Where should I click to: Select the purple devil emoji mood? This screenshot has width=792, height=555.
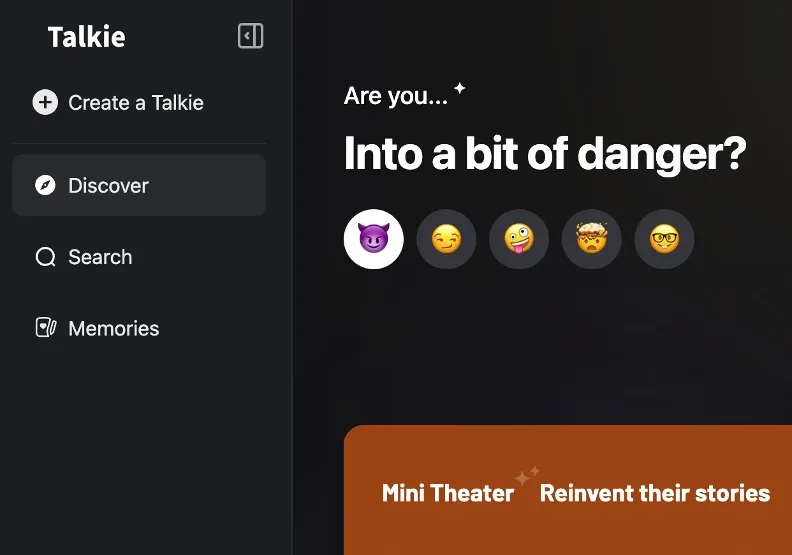[x=374, y=239]
